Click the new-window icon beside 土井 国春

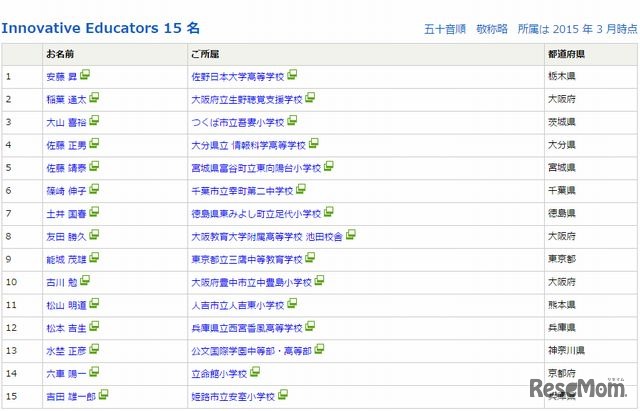(94, 212)
